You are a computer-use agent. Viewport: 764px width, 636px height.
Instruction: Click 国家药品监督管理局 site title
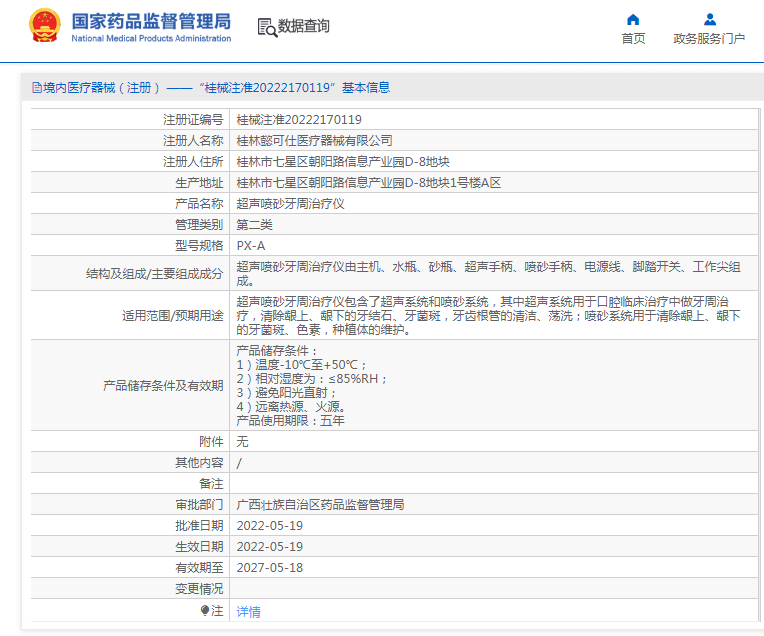tap(151, 21)
